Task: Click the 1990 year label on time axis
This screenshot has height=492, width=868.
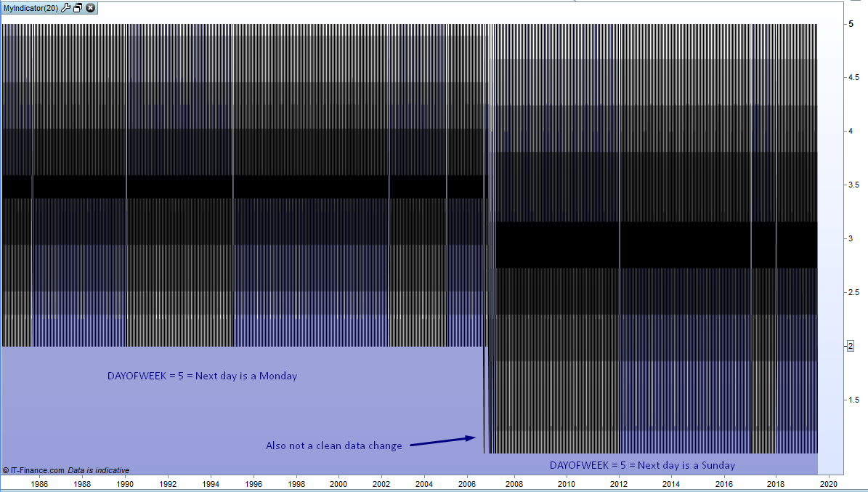Action: 125,484
